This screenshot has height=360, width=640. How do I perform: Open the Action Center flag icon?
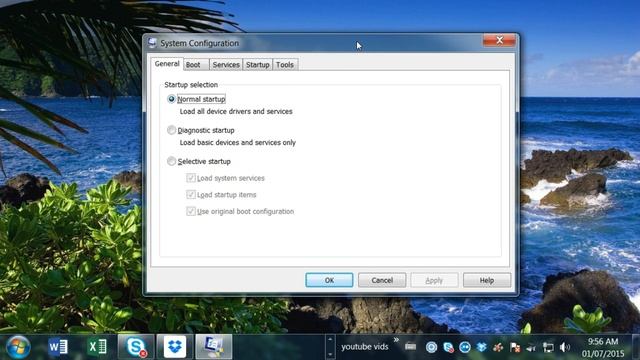pyautogui.click(x=515, y=347)
